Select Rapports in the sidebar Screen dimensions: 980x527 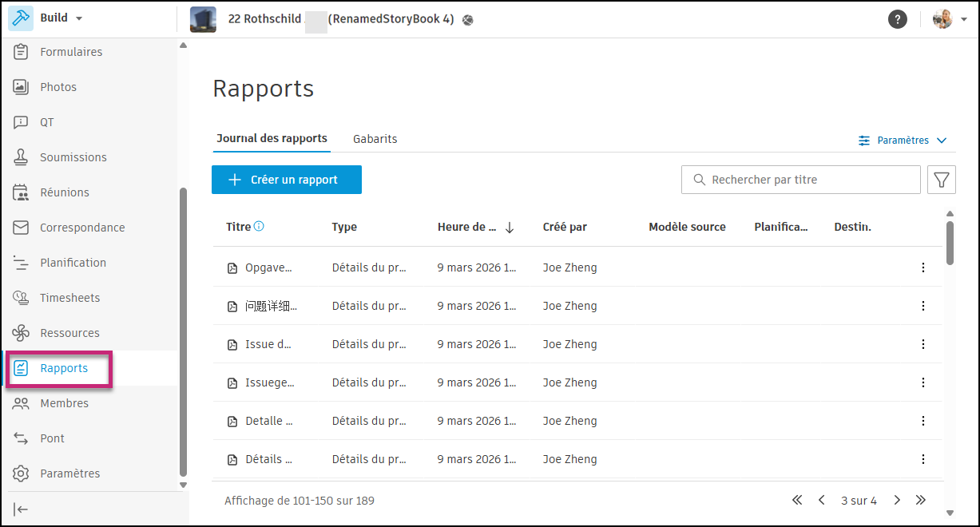64,368
